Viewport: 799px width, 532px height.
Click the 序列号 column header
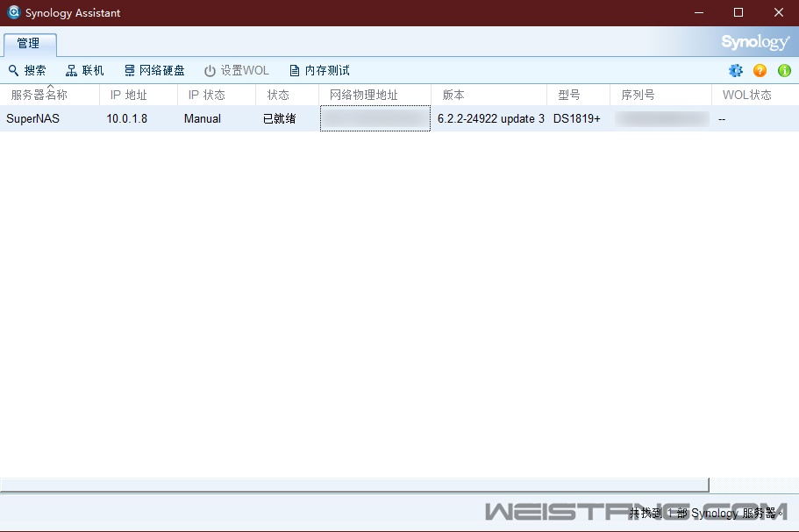(x=638, y=95)
